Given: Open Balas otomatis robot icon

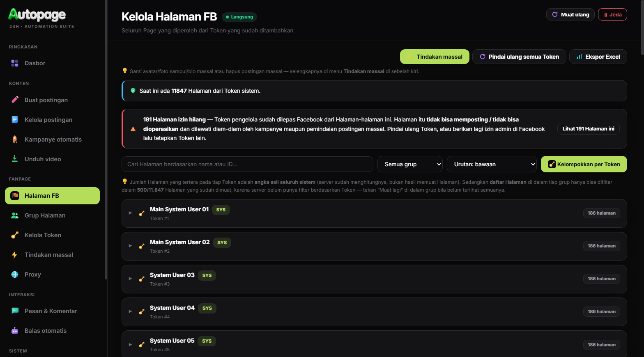Looking at the screenshot, I should 15,331.
